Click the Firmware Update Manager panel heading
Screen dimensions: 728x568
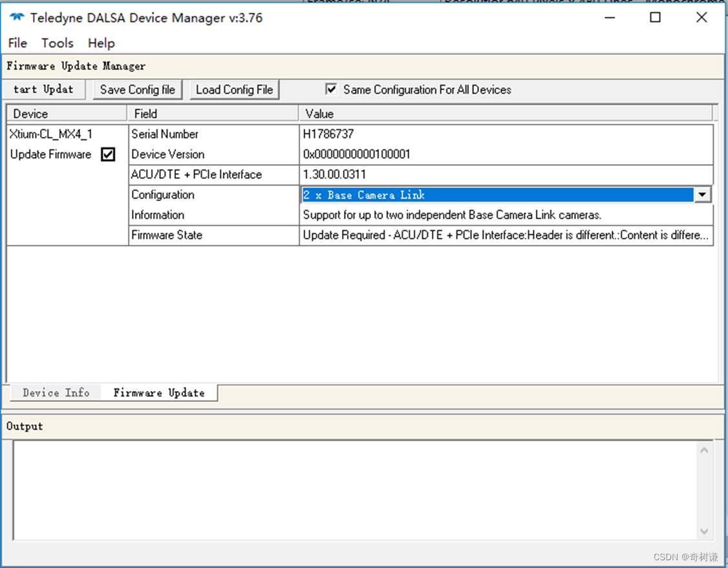tap(76, 66)
